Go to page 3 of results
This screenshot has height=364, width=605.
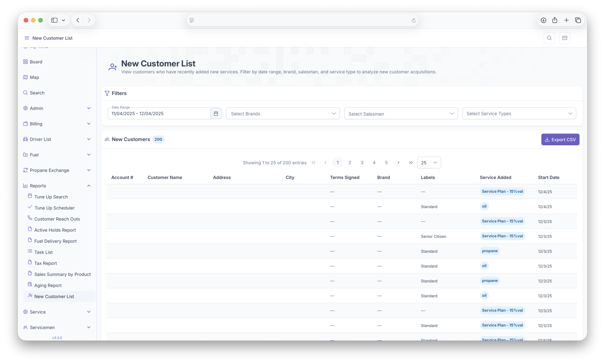tap(362, 163)
